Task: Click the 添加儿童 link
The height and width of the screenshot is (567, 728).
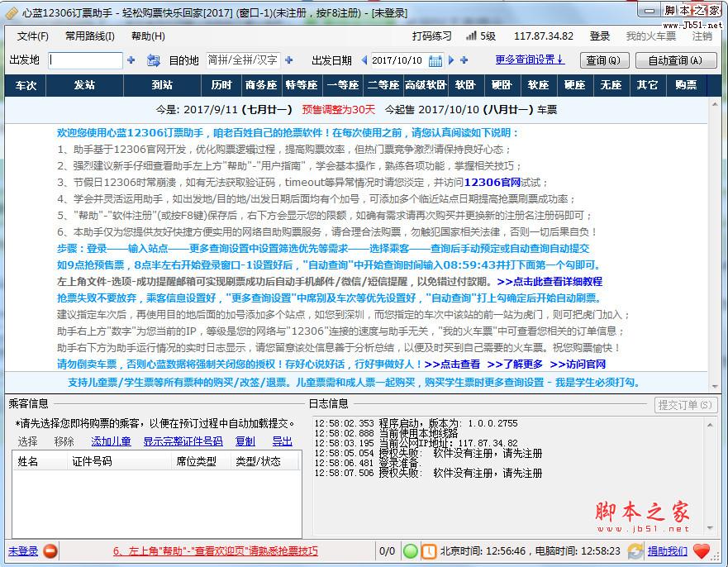Action: point(111,441)
